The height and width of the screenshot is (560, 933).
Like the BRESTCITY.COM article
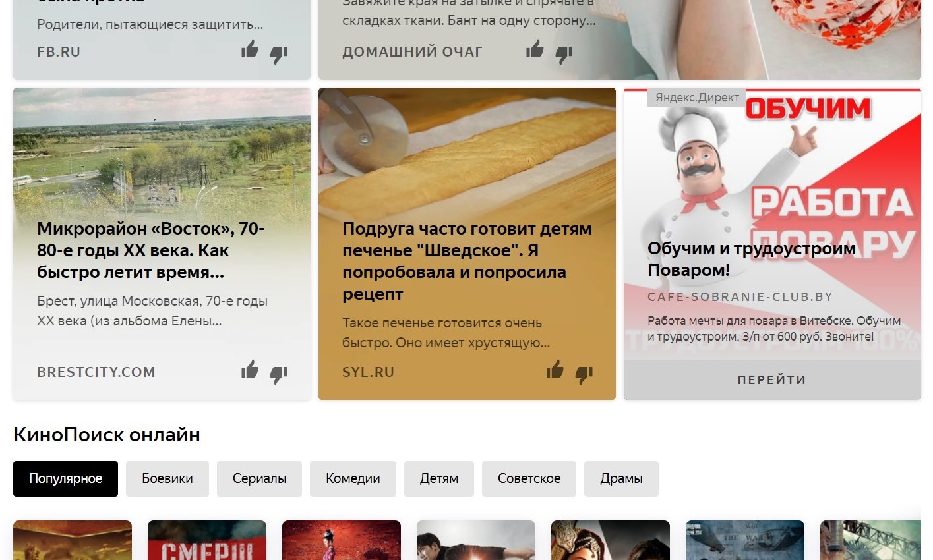[250, 370]
